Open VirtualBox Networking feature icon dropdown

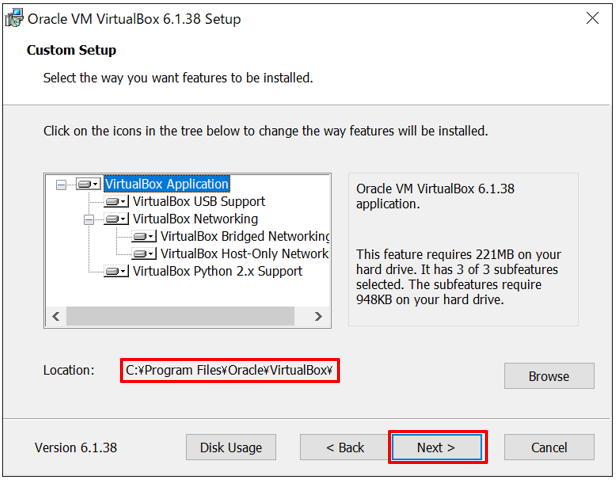[116, 219]
